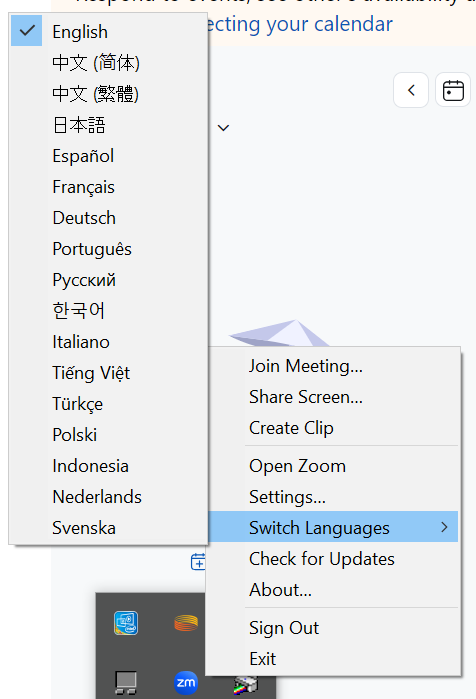The height and width of the screenshot is (699, 476).
Task: Open the connecting your calendar link
Action: (300, 24)
